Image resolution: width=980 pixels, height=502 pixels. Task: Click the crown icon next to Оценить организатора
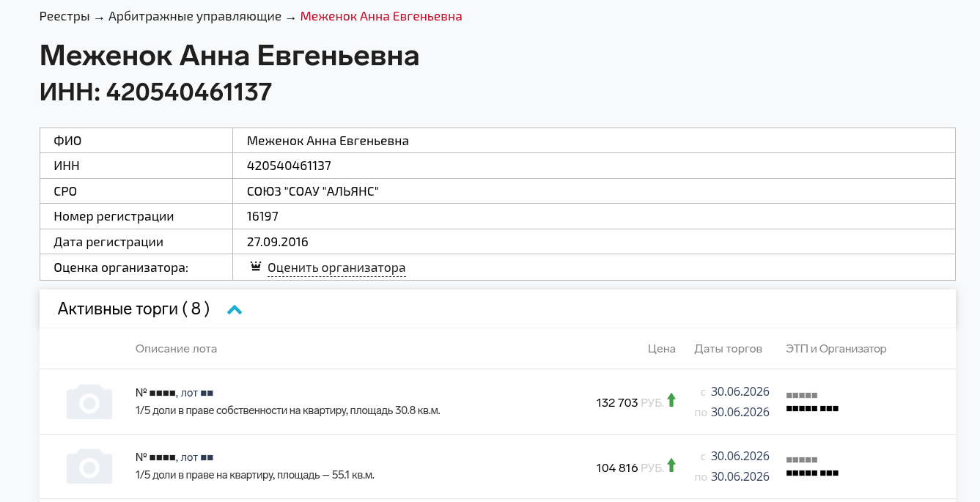coord(255,267)
